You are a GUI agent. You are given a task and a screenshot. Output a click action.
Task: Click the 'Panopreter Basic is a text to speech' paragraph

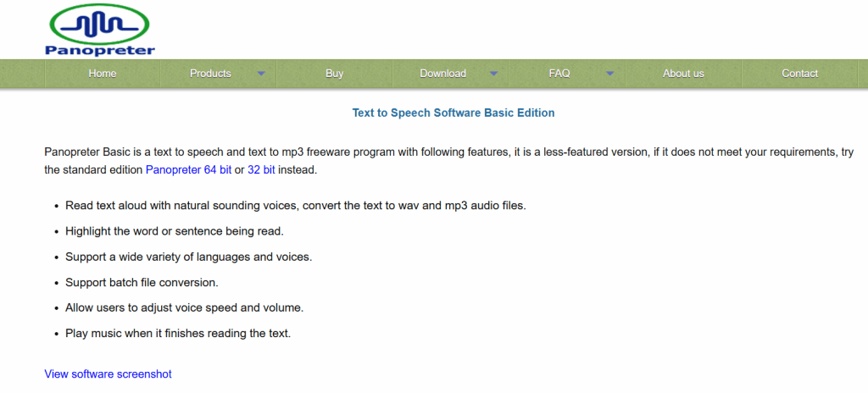click(449, 162)
